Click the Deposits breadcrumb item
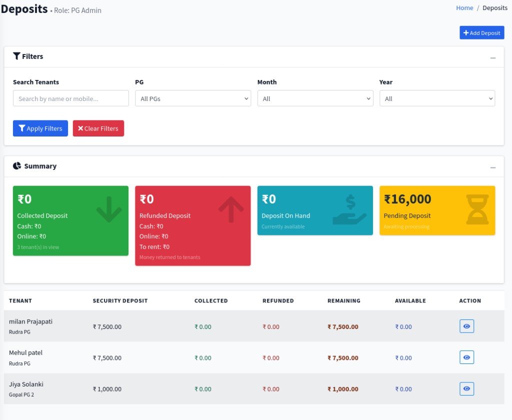Screen dimensions: 512x420 495,8
